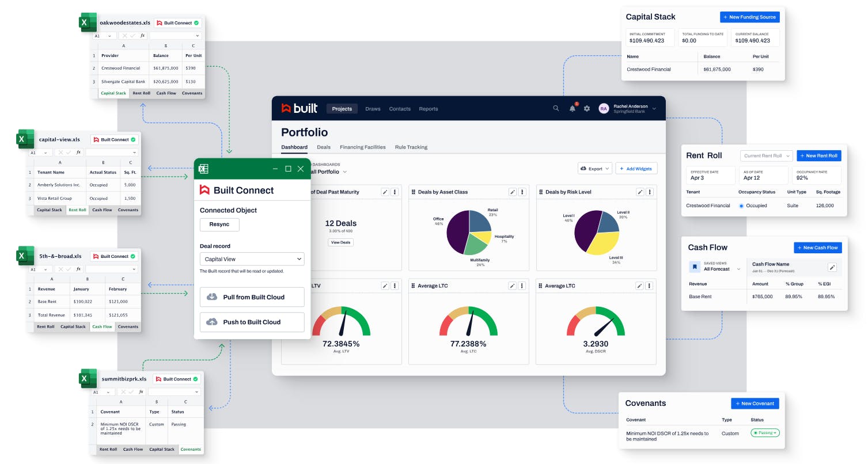This screenshot has width=868, height=464.
Task: Click the New Covenant button
Action: click(755, 404)
